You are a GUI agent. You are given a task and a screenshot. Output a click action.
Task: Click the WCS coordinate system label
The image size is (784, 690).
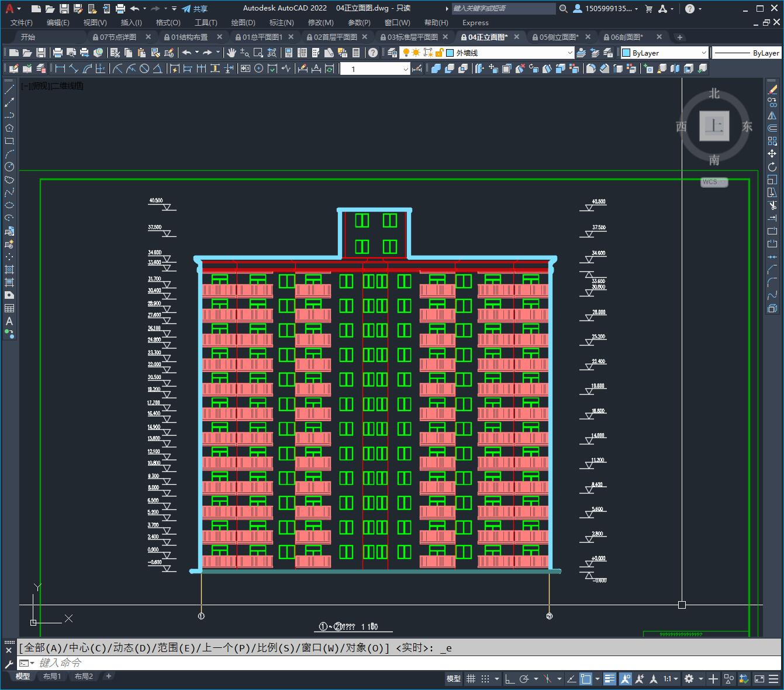pyautogui.click(x=714, y=182)
